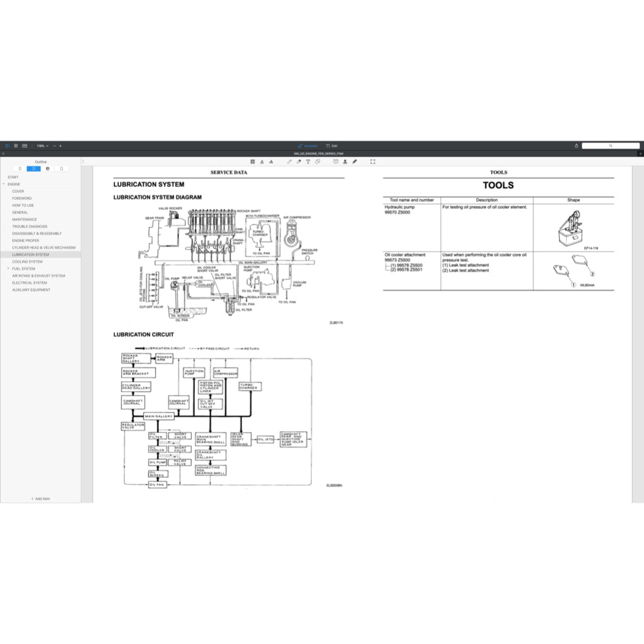Select the eraser tool
The height and width of the screenshot is (644, 644).
click(x=299, y=162)
